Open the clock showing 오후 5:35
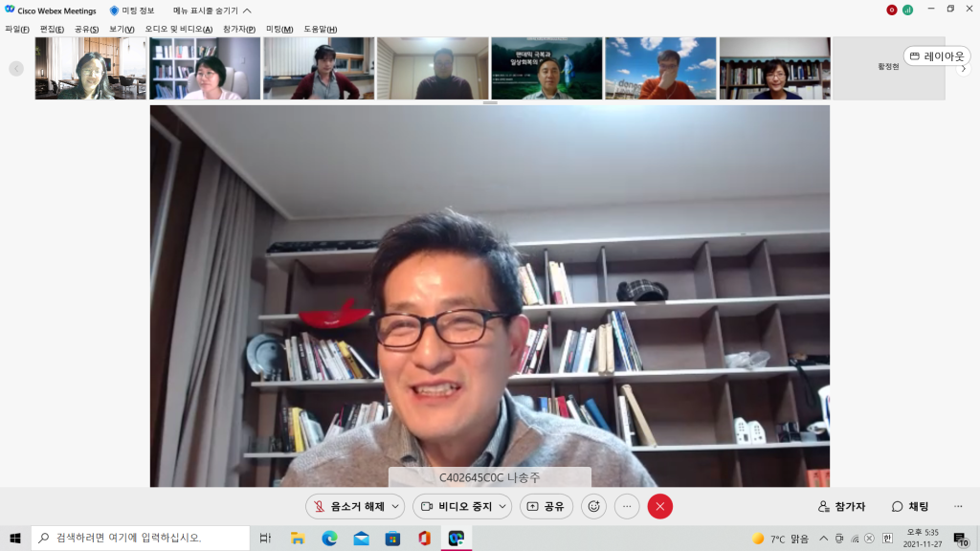The height and width of the screenshot is (551, 980). click(x=922, y=538)
